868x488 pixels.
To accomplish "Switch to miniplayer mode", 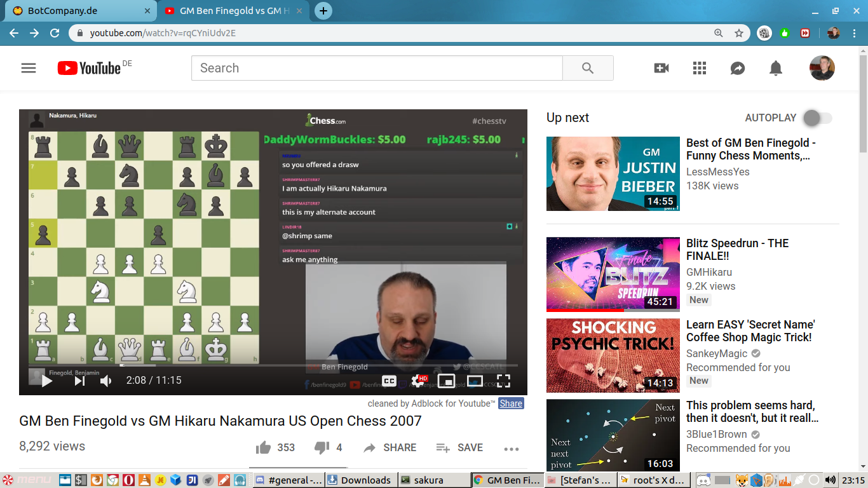I will tap(446, 381).
